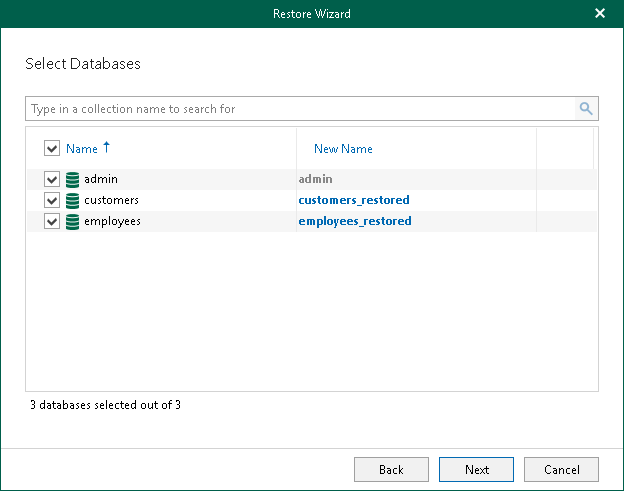Sort by the Name column header
This screenshot has height=491, width=624.
tap(82, 149)
